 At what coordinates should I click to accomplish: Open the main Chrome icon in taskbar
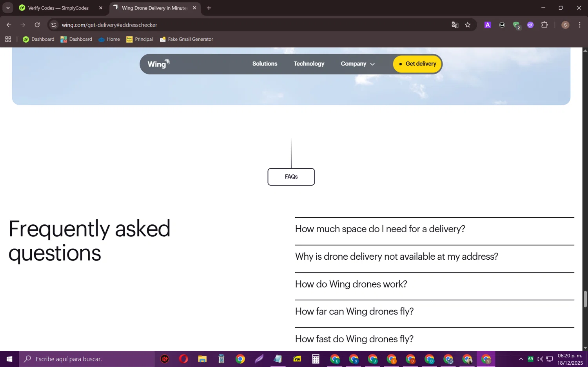(x=240, y=359)
